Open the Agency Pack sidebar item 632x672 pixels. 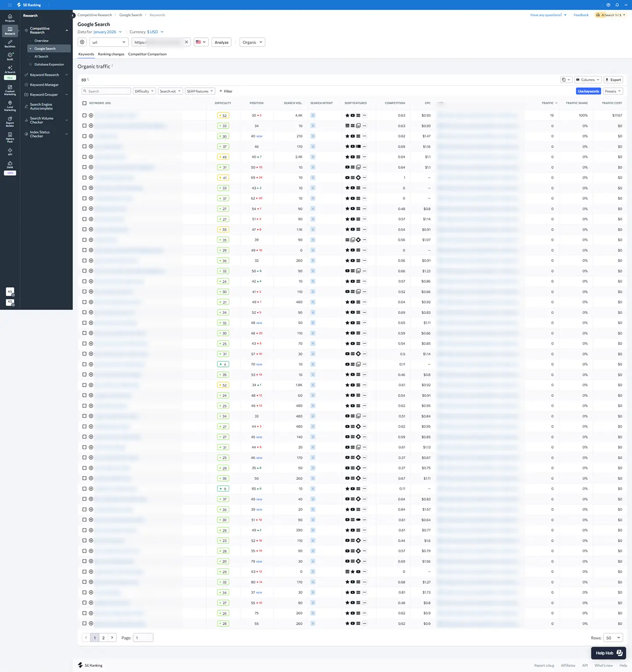10,137
